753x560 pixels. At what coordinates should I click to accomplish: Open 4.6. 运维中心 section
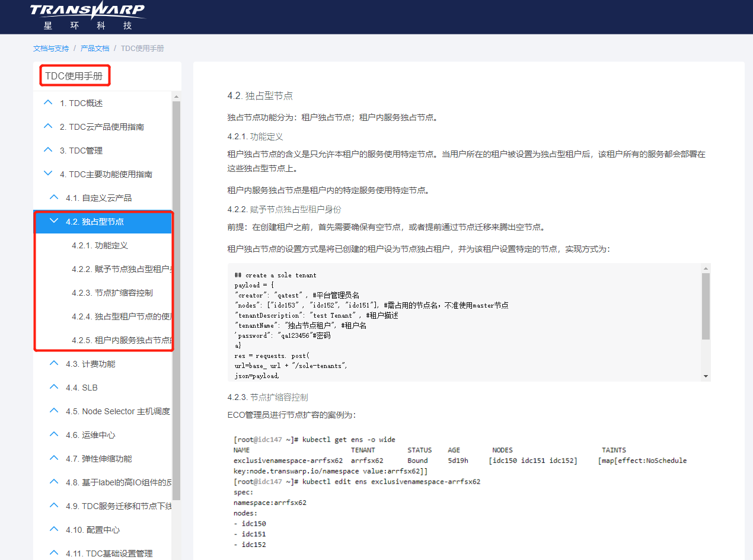point(91,435)
